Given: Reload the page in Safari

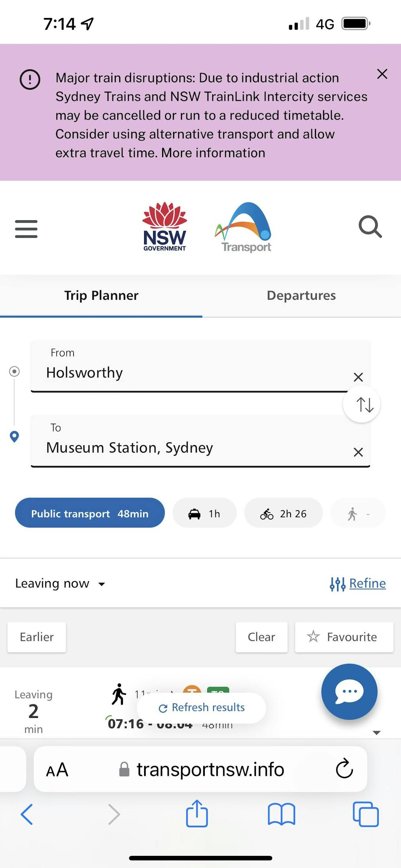Looking at the screenshot, I should pos(344,769).
